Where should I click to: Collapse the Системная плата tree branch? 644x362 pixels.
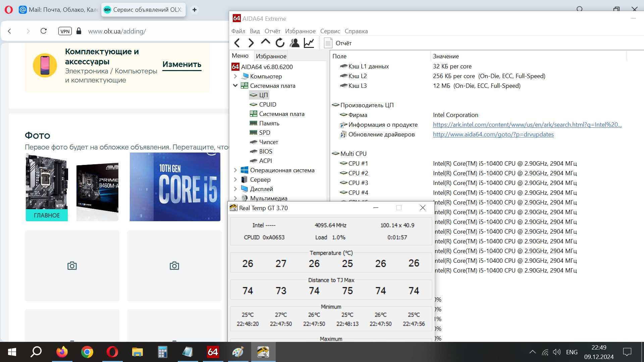click(235, 85)
